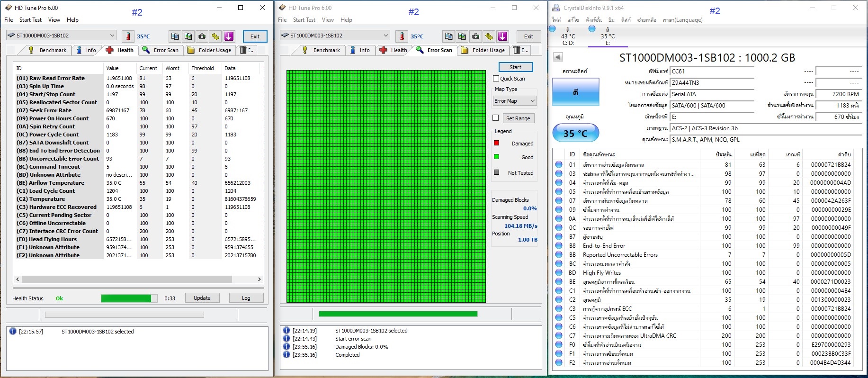
Task: Click thermometer icon in Error Scan HD Tune window
Action: pyautogui.click(x=402, y=36)
